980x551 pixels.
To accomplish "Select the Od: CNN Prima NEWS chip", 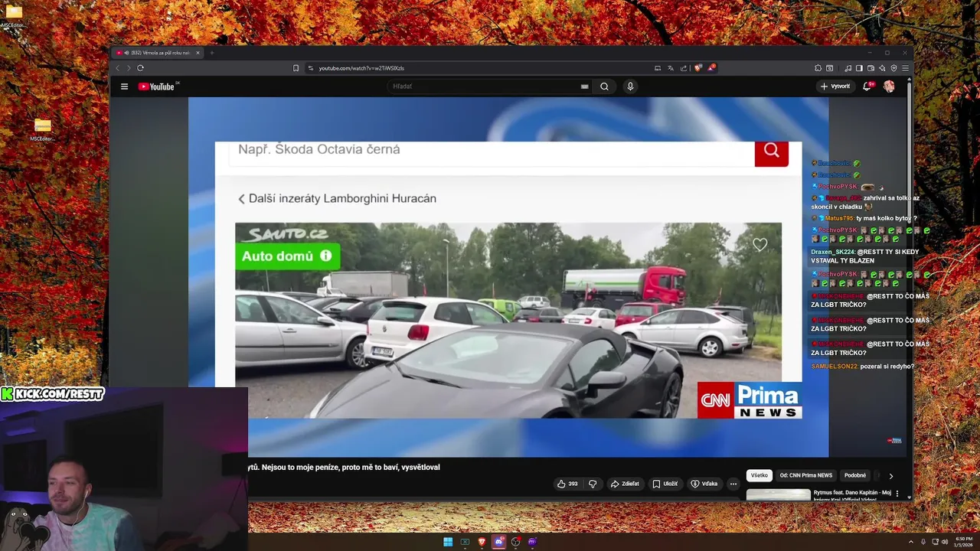I will 806,475.
